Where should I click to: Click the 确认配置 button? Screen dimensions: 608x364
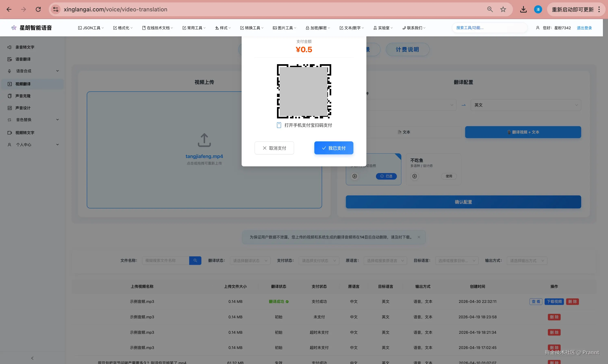point(463,202)
